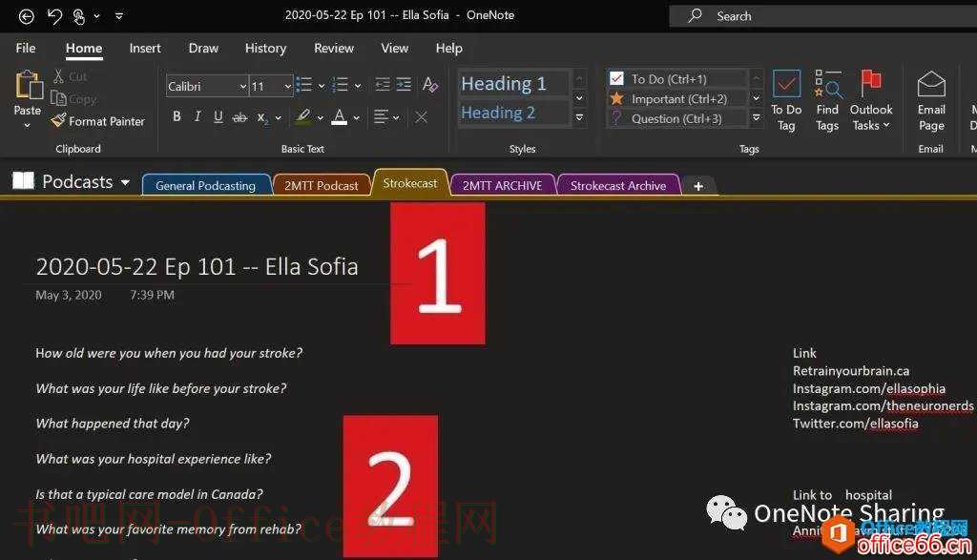977x560 pixels.
Task: Click the Undo icon in title bar
Action: point(54,16)
